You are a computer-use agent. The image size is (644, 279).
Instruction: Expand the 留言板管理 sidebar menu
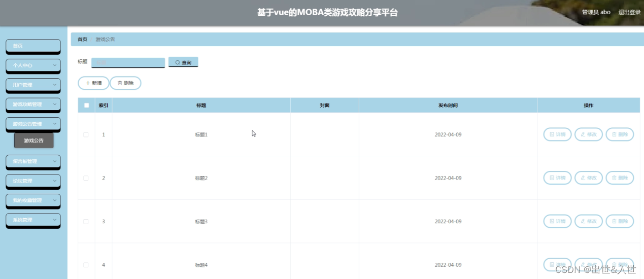click(33, 161)
